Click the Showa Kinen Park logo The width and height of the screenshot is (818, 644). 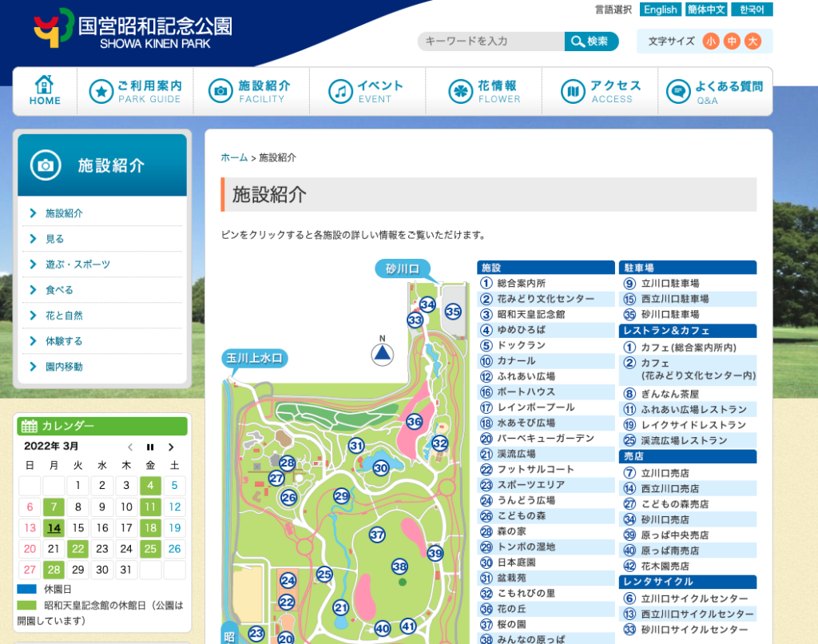(x=133, y=30)
